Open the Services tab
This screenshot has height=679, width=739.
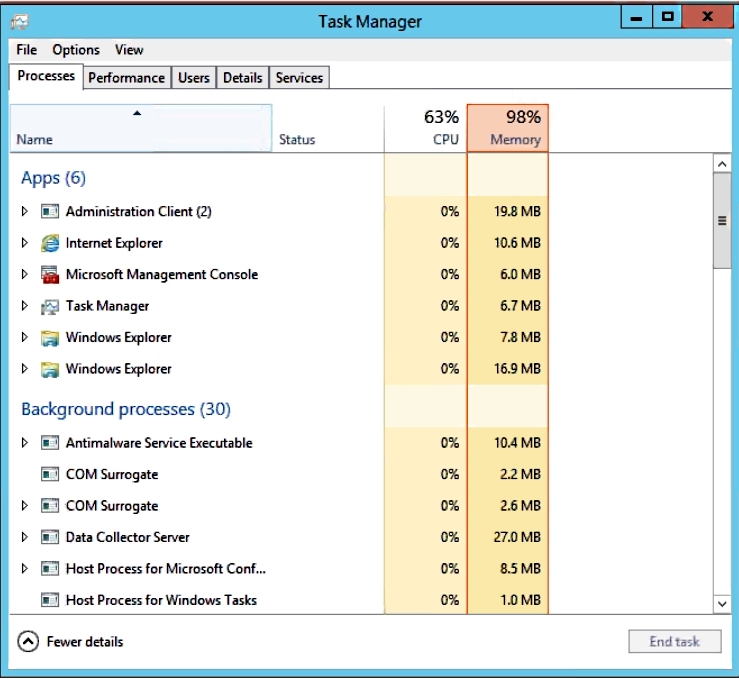(x=299, y=78)
